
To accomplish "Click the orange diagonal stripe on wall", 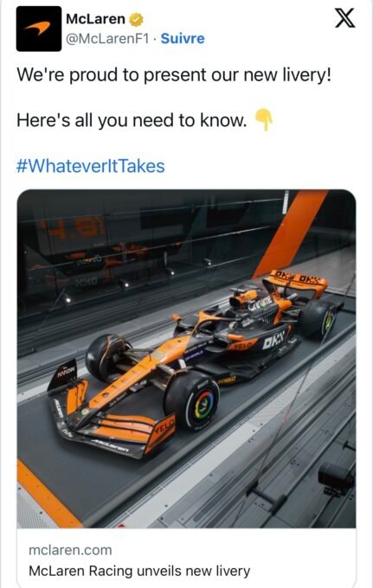I will tap(291, 233).
